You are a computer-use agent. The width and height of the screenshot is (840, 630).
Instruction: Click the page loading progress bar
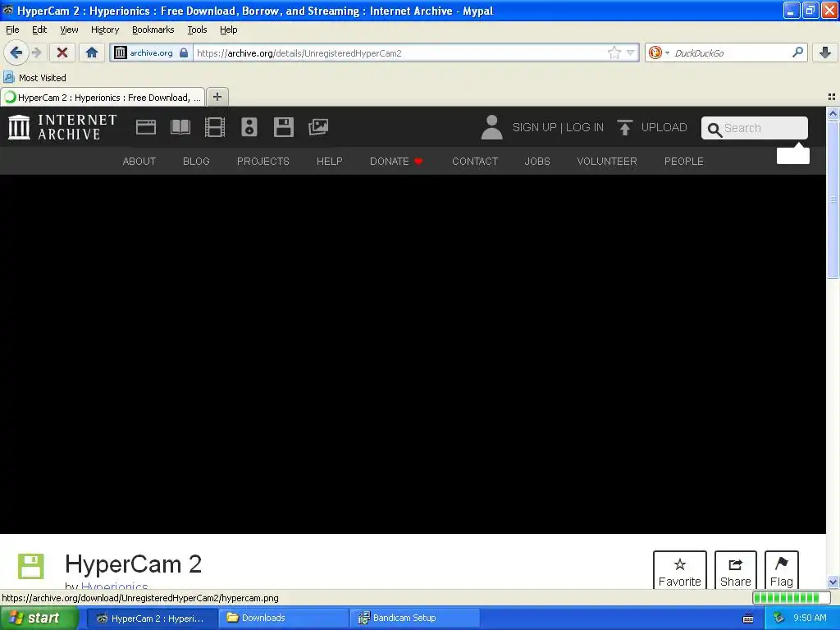791,597
